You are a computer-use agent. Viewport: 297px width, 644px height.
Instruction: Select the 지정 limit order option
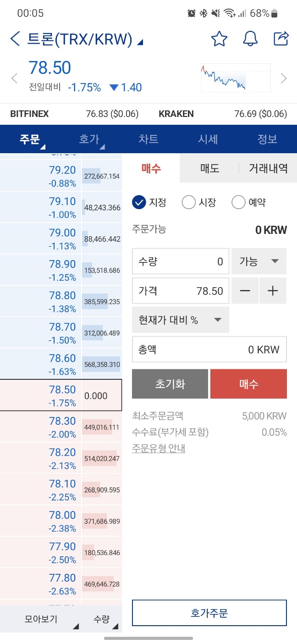pos(149,202)
